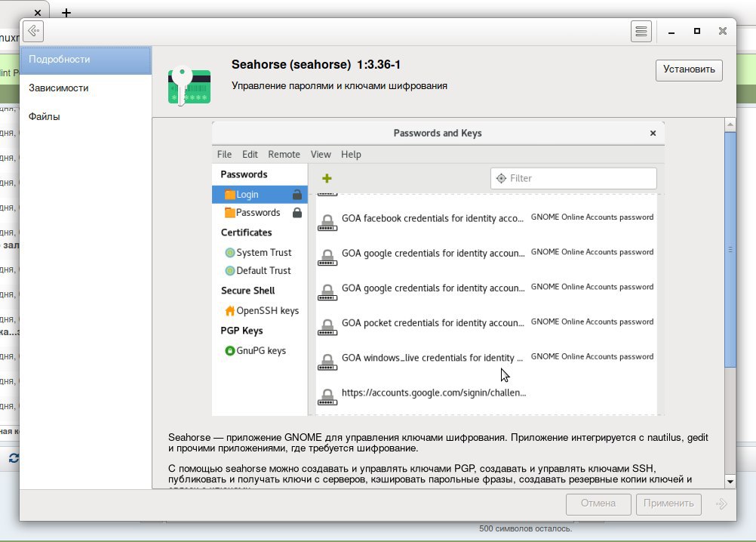This screenshot has width=756, height=542.
Task: Click the house icon beside OpenSSH keys
Action: coord(229,311)
